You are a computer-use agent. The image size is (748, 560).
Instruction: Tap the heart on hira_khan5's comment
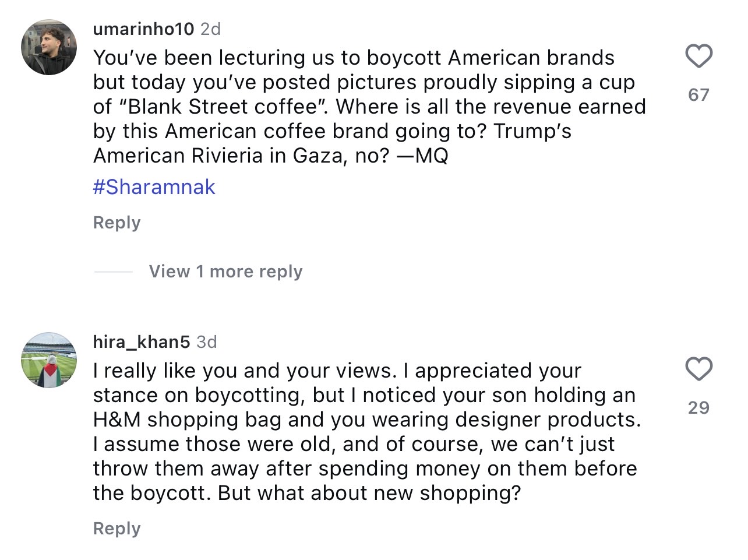(698, 369)
